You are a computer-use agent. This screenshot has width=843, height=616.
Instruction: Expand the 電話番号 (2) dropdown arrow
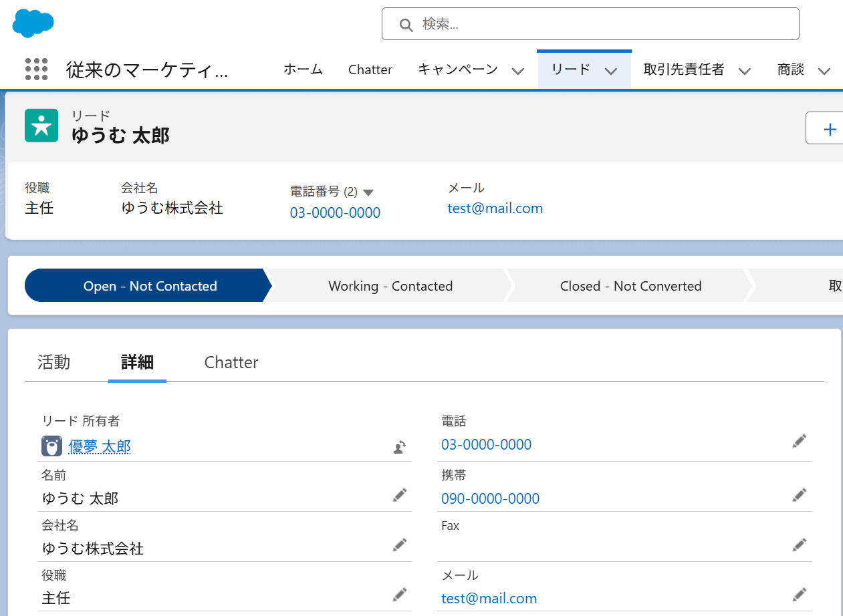tap(368, 192)
